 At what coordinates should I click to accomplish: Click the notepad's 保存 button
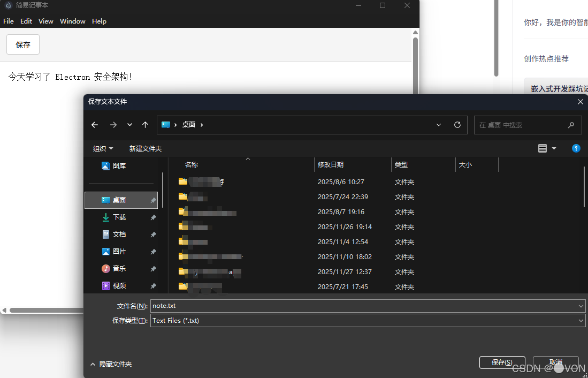coord(23,44)
